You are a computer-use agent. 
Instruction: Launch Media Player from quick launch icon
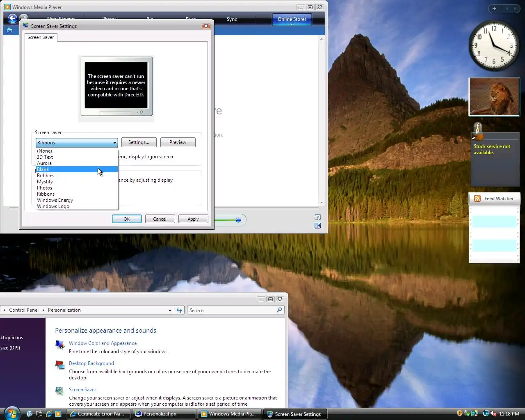pos(58,414)
